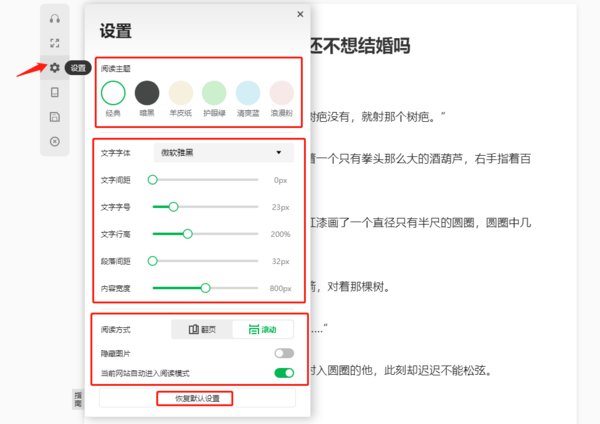Click 恢复默认设置 reset button
Screen dimensions: 600x424
(x=196, y=399)
